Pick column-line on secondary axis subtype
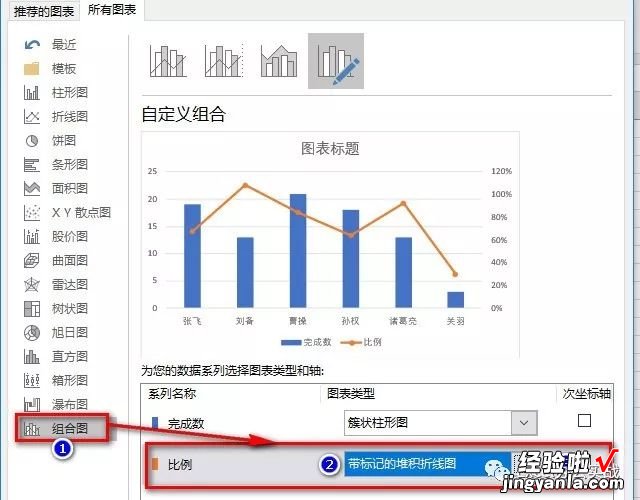 click(x=224, y=61)
